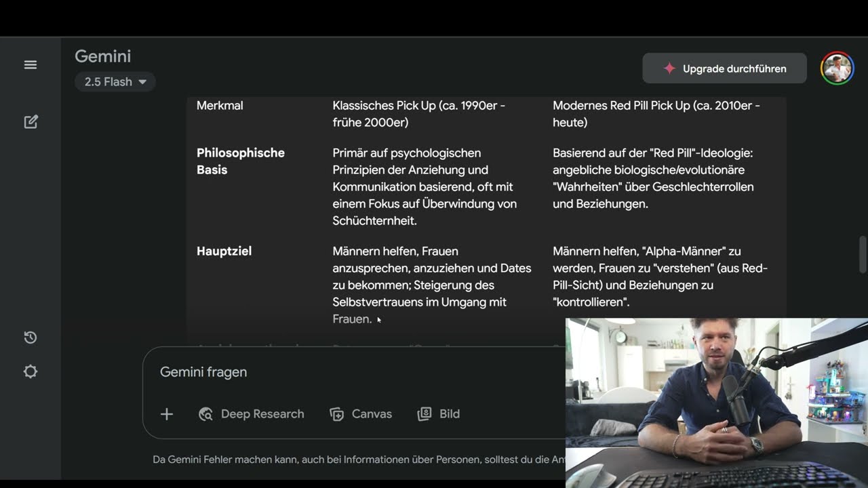Open the activity history icon
This screenshot has height=488, width=868.
[x=31, y=338]
